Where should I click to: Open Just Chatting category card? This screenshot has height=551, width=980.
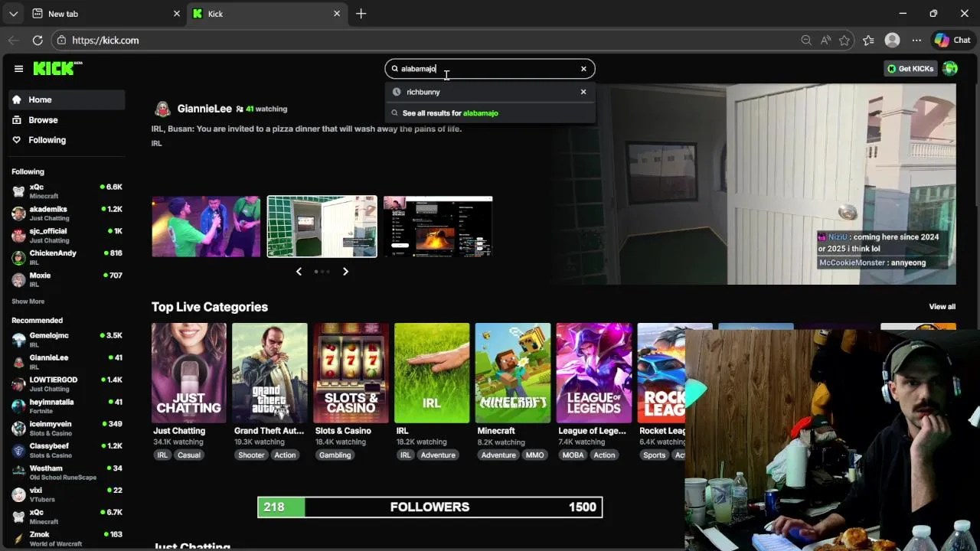189,373
